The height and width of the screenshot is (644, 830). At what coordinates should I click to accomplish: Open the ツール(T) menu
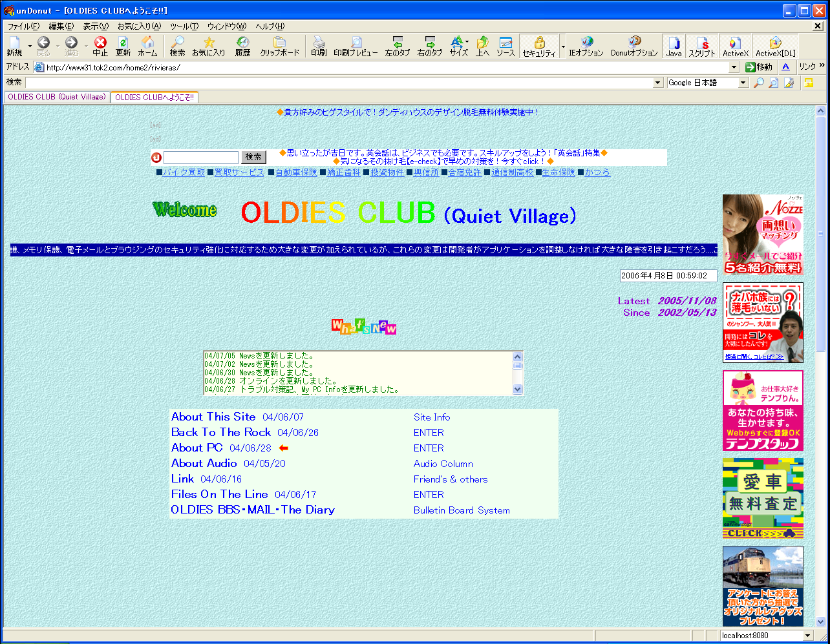tap(184, 26)
